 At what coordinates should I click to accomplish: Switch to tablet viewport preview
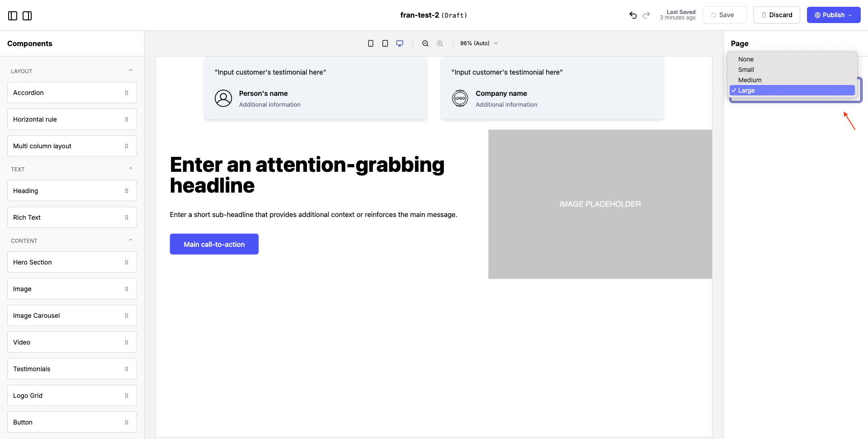pyautogui.click(x=385, y=43)
